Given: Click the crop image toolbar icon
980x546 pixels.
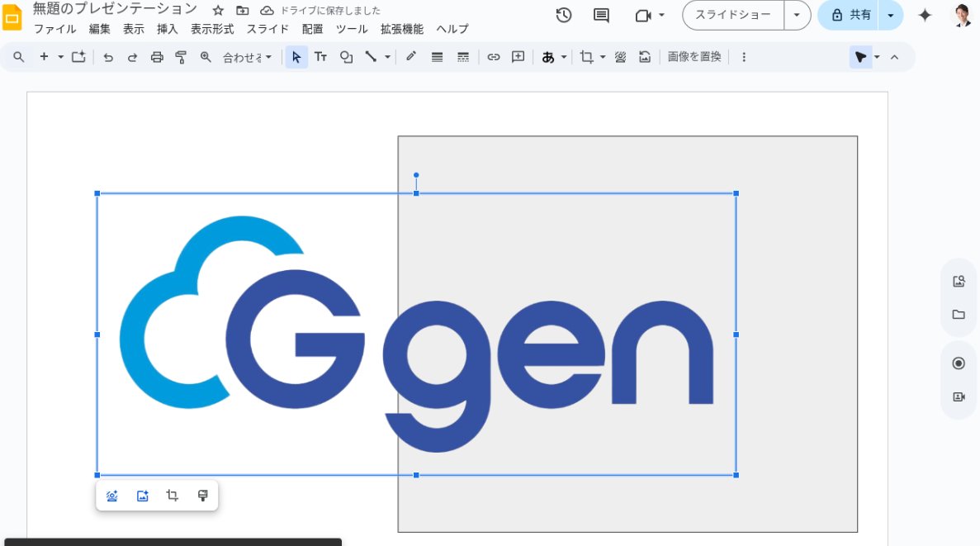Looking at the screenshot, I should pyautogui.click(x=586, y=57).
